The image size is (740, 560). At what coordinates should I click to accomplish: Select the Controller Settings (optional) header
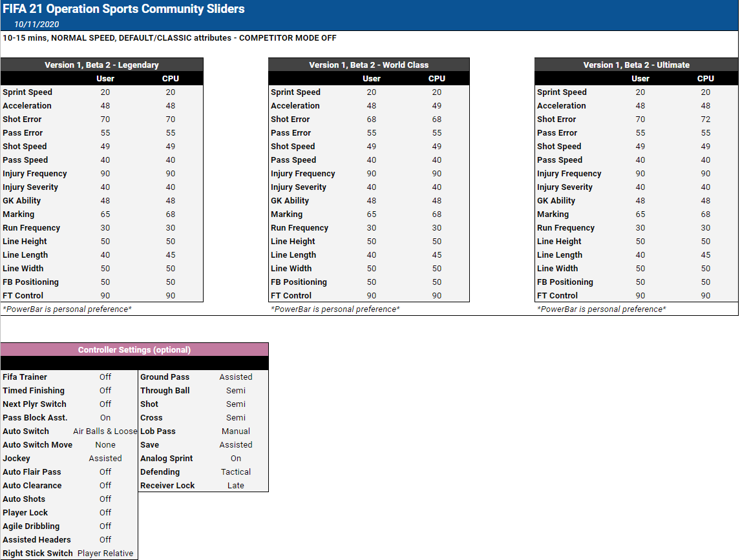coord(134,349)
